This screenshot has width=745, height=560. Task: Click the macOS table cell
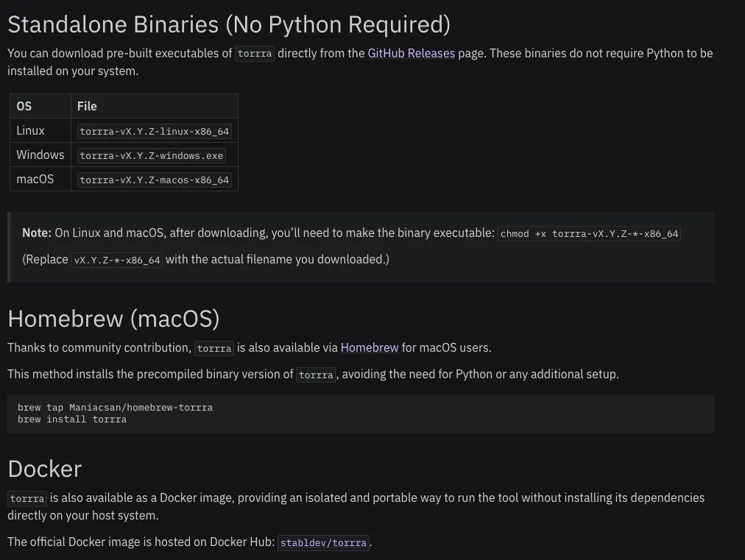tap(35, 180)
